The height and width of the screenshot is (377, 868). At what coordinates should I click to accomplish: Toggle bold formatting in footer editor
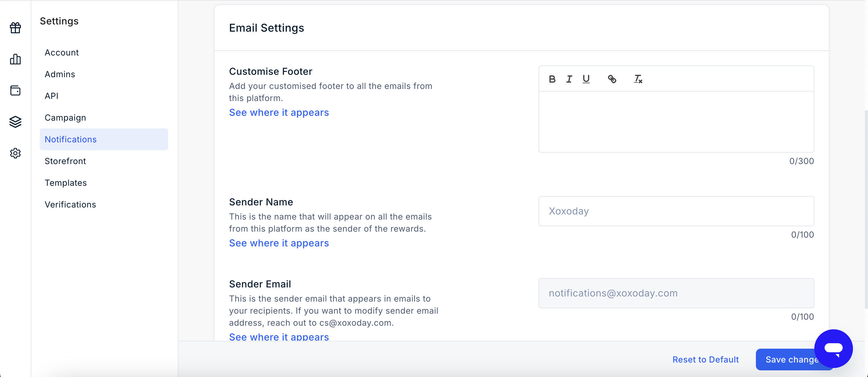(x=552, y=79)
